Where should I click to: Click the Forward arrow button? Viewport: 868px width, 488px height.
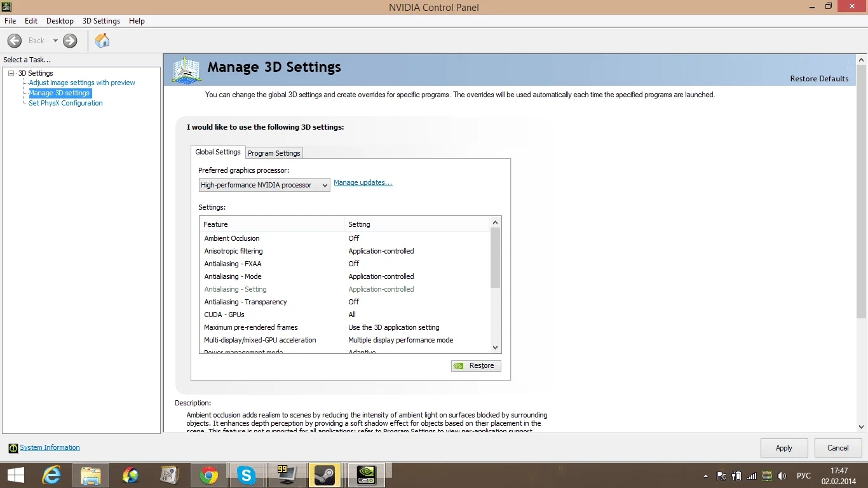[70, 41]
